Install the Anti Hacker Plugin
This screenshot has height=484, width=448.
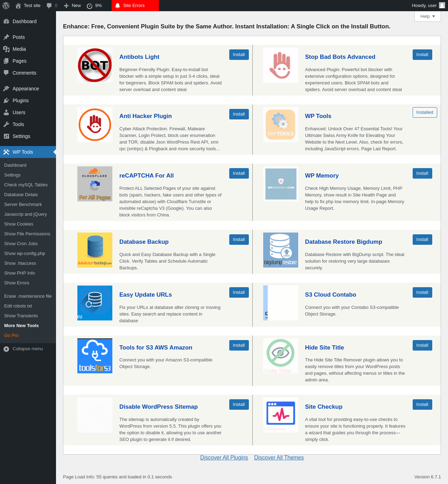239,114
